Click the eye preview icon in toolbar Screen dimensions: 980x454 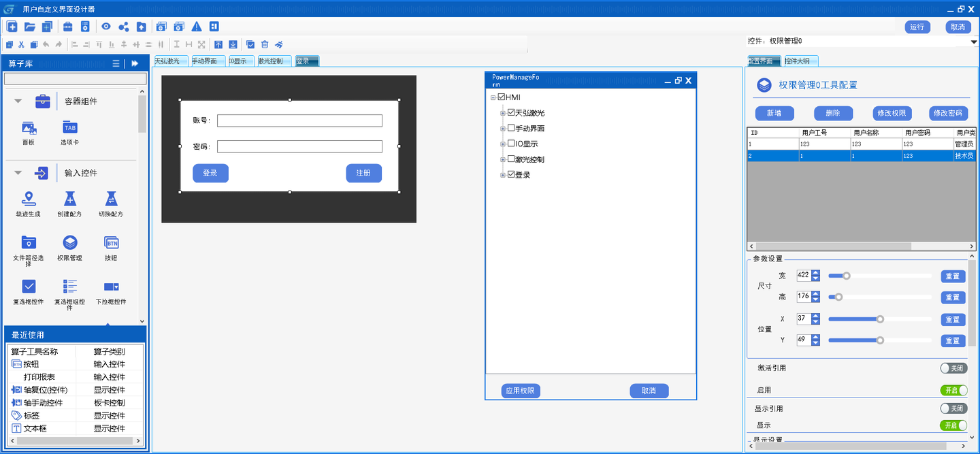pos(105,27)
